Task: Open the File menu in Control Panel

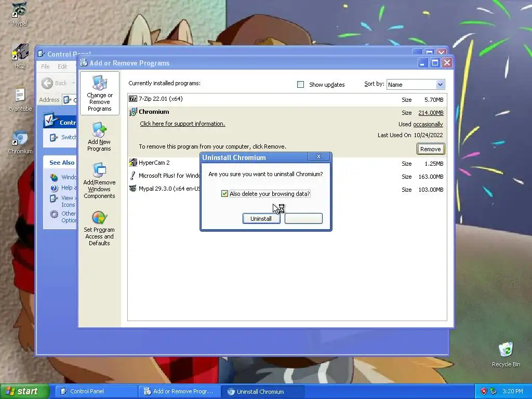Action: 45,66
